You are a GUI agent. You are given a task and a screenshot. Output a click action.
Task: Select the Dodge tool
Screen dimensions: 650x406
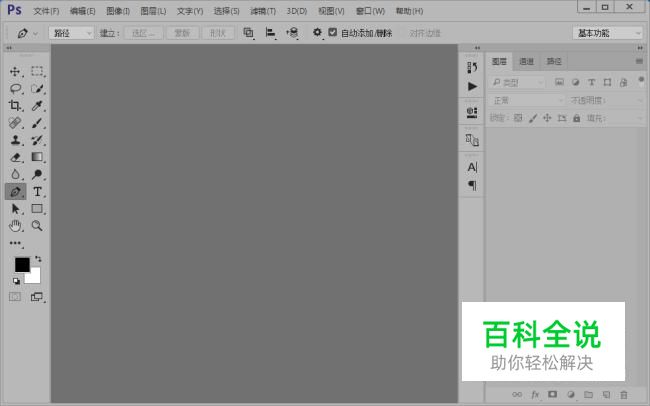pos(37,174)
